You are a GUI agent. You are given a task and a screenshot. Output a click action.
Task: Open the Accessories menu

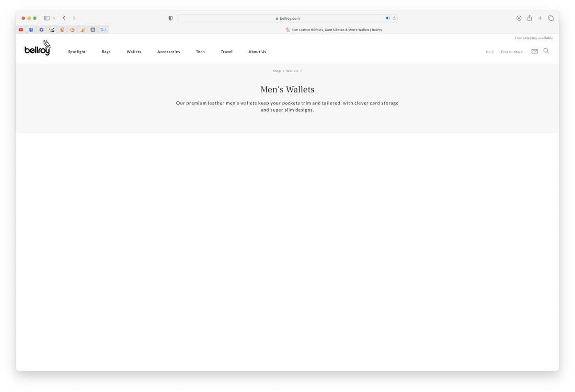(x=169, y=52)
